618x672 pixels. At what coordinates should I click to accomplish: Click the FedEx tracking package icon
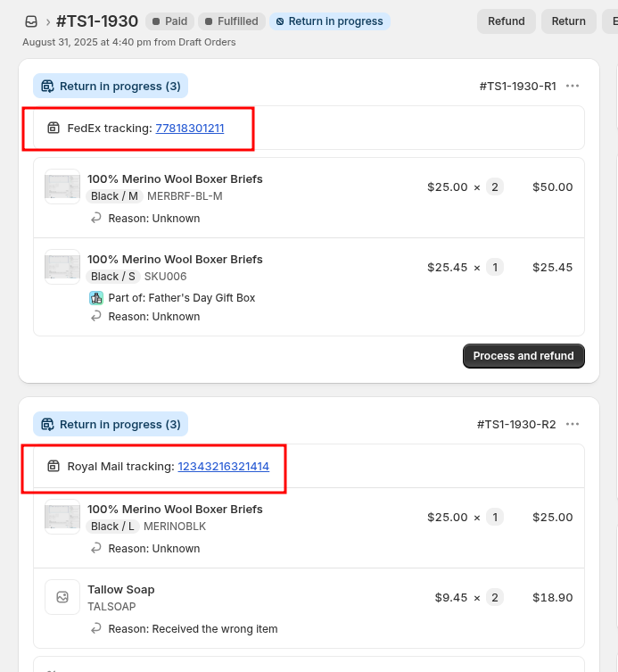click(x=54, y=129)
